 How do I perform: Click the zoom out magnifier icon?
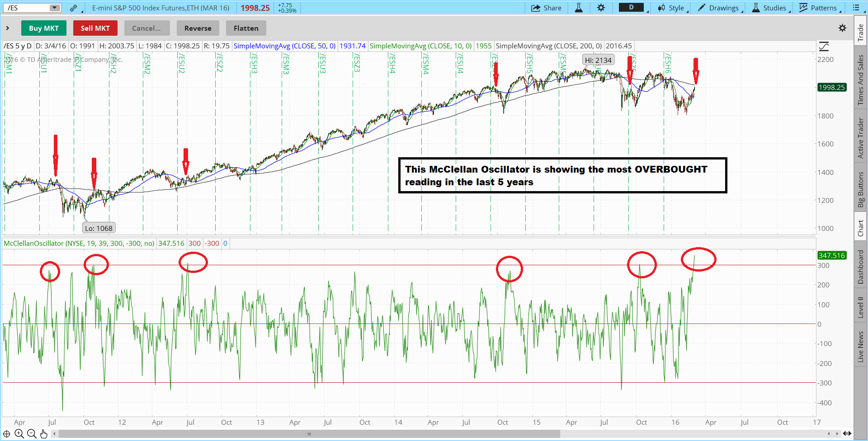click(x=32, y=434)
